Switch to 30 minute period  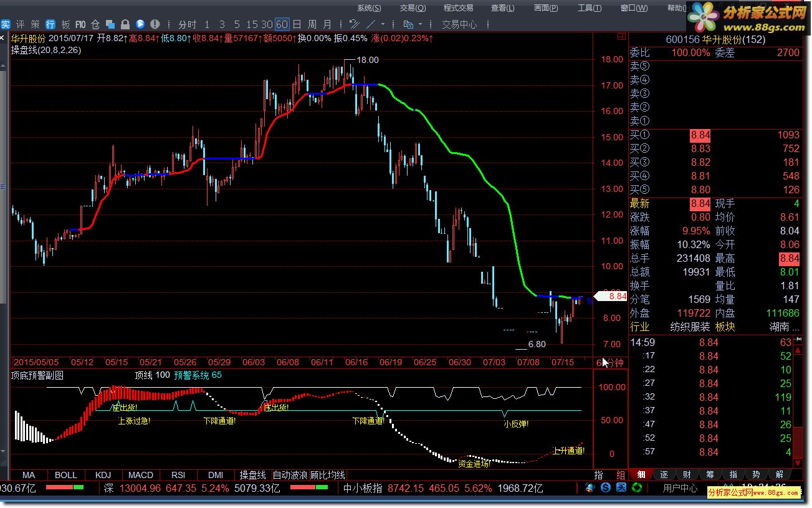(267, 24)
